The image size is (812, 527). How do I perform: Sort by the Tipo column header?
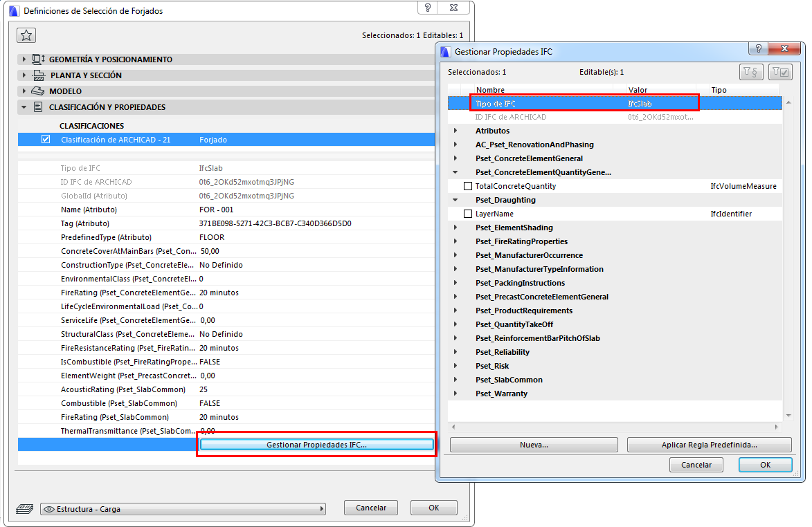[x=746, y=90]
